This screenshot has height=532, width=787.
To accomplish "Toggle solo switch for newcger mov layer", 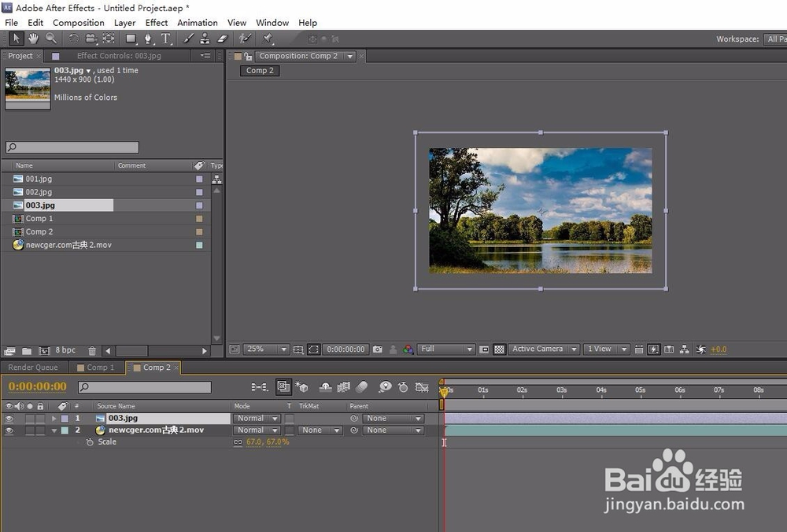I will [30, 430].
